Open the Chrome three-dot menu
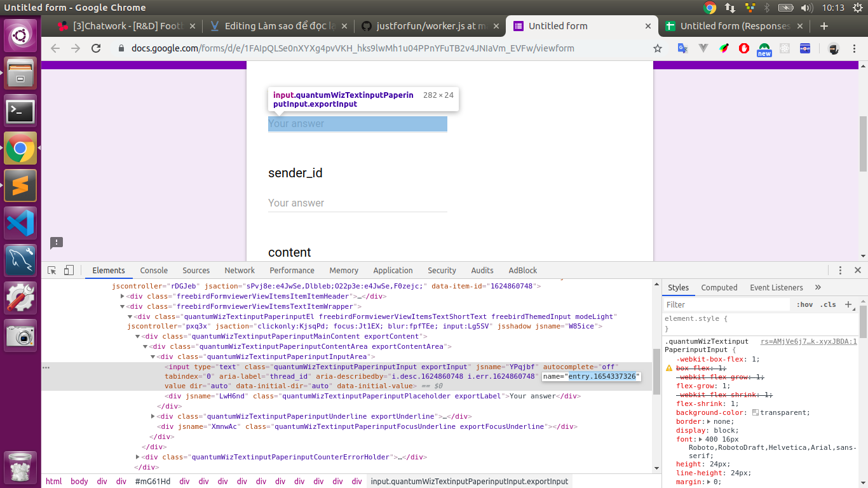868x488 pixels. [x=854, y=48]
